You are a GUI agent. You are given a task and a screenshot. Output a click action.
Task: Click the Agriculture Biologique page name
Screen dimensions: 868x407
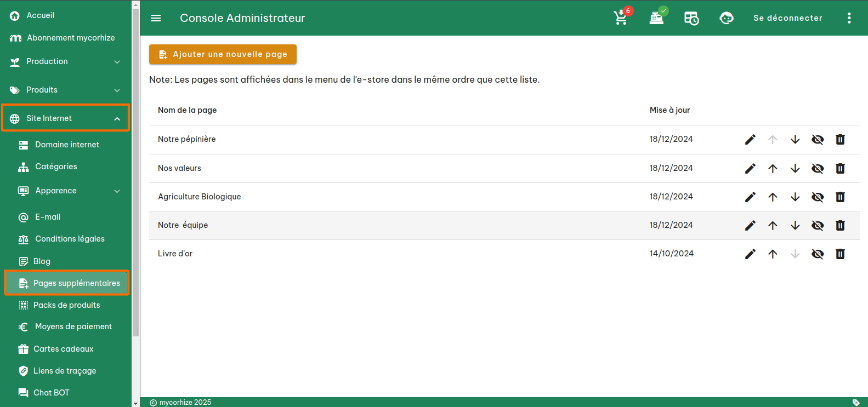(x=199, y=197)
